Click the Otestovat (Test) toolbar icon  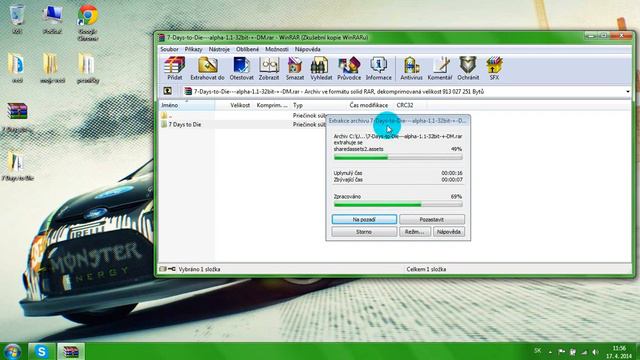coord(241,68)
